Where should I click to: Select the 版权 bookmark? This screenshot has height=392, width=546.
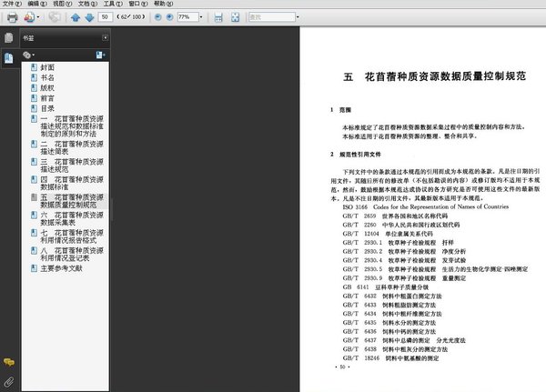(x=47, y=88)
